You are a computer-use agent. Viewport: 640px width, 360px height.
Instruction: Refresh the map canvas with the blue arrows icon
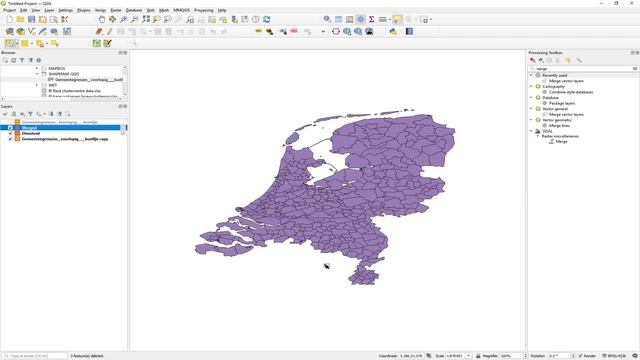pos(267,19)
